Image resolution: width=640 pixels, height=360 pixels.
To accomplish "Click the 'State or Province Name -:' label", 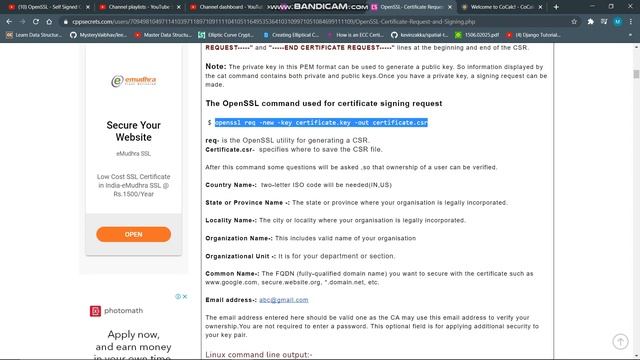I will pos(247,202).
